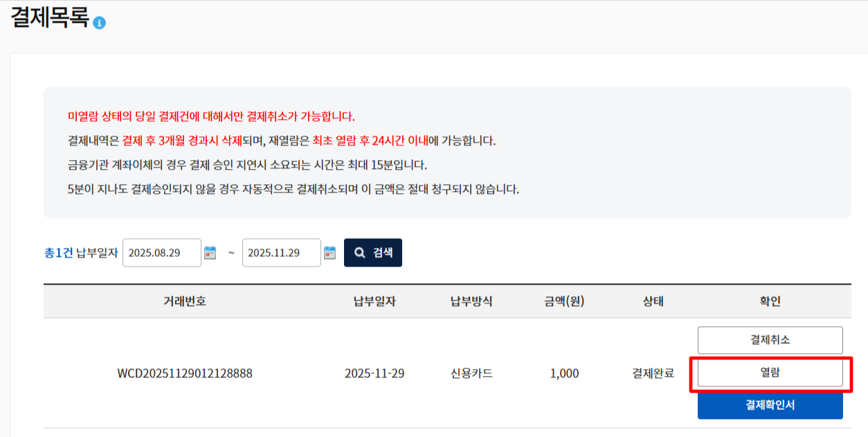This screenshot has height=437, width=868.
Task: Click the 납부방식 column header
Action: (471, 301)
